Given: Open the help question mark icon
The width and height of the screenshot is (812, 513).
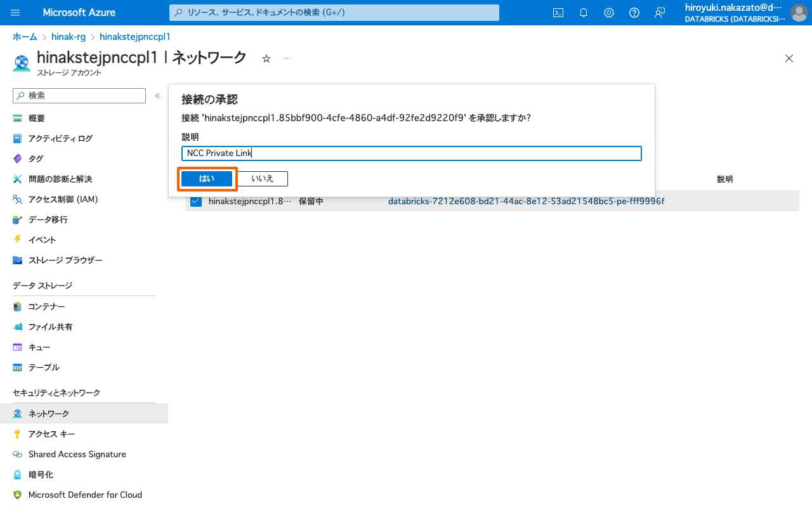Looking at the screenshot, I should (634, 13).
